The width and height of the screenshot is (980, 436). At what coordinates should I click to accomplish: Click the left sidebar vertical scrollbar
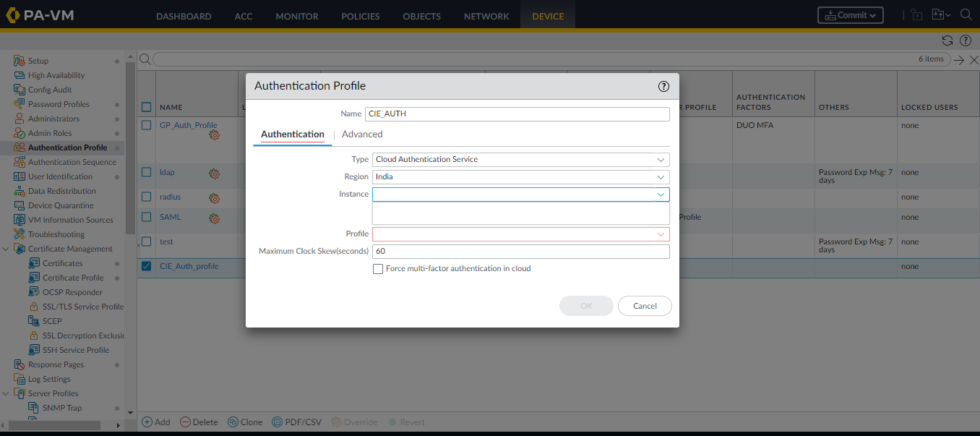(x=130, y=148)
